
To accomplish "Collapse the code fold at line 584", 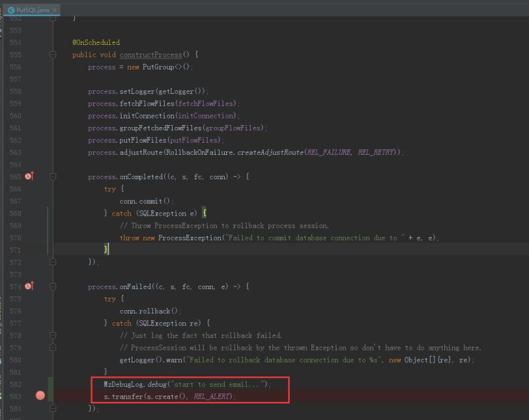I will click(54, 409).
